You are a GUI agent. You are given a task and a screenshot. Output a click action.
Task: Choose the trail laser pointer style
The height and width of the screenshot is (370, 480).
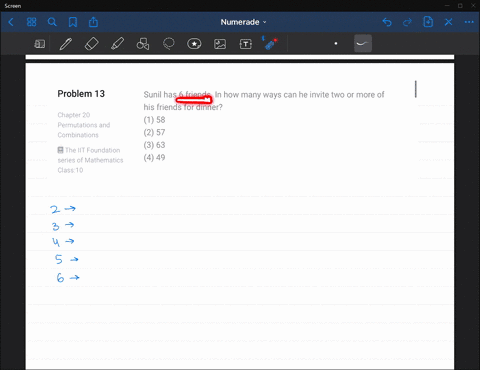[x=363, y=43]
